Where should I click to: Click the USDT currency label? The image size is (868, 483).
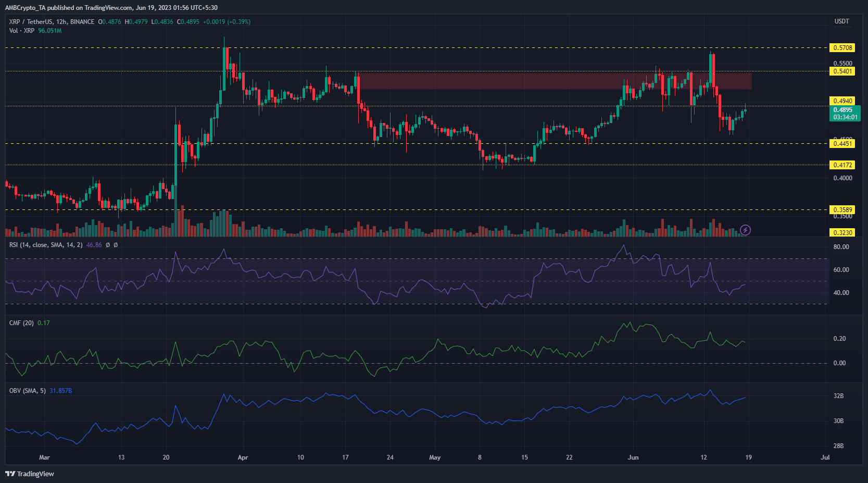pyautogui.click(x=841, y=21)
